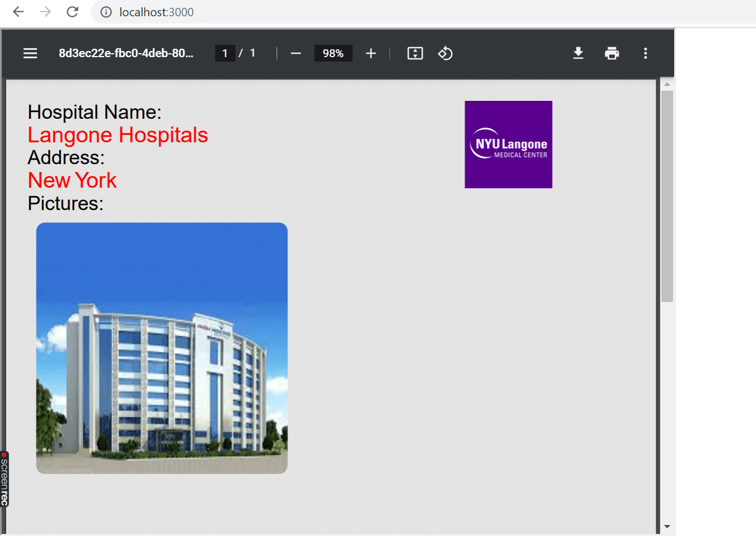Toggle the PDF sidebar hamburger menu

[x=30, y=53]
